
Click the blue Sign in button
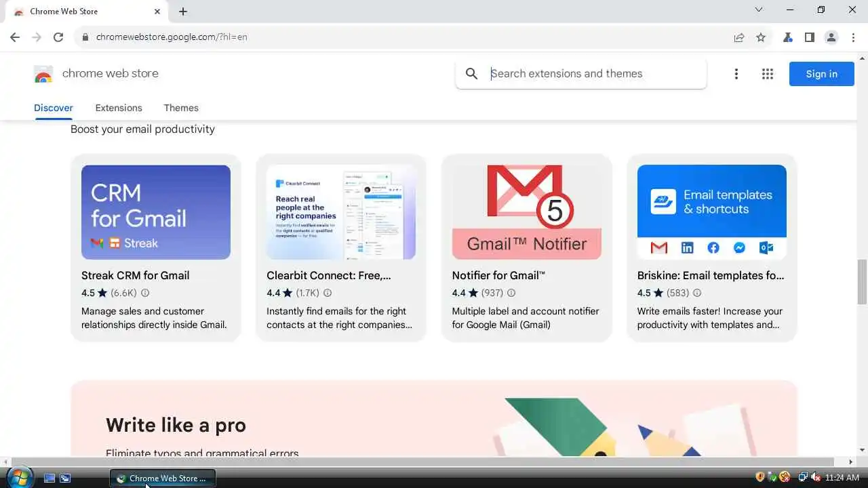pos(822,74)
